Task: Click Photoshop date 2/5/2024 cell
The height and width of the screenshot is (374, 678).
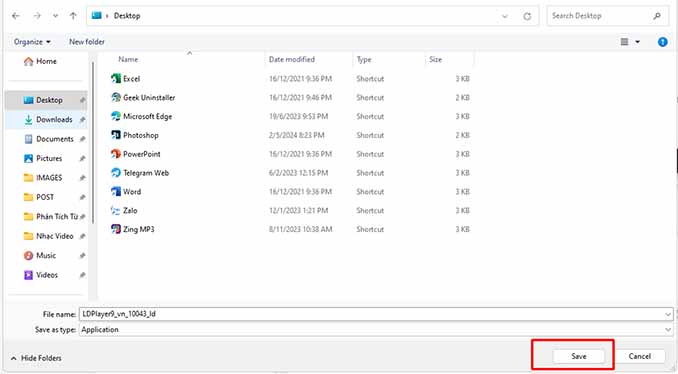Action: (297, 135)
